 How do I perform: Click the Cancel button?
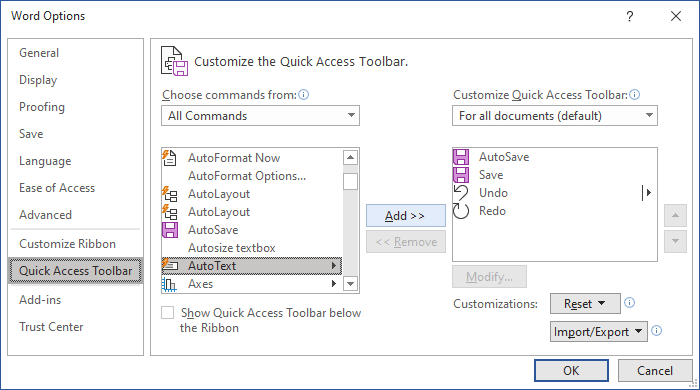pos(655,370)
